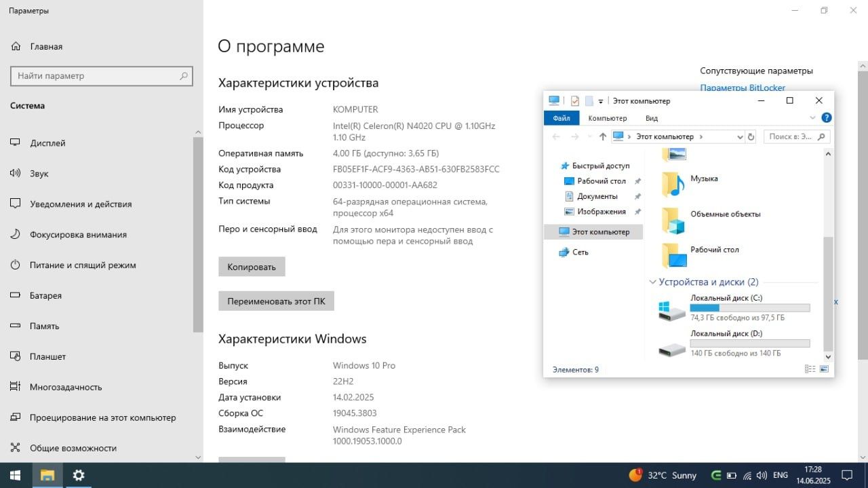
Task: Open Файл tab in Explorer
Action: click(561, 118)
